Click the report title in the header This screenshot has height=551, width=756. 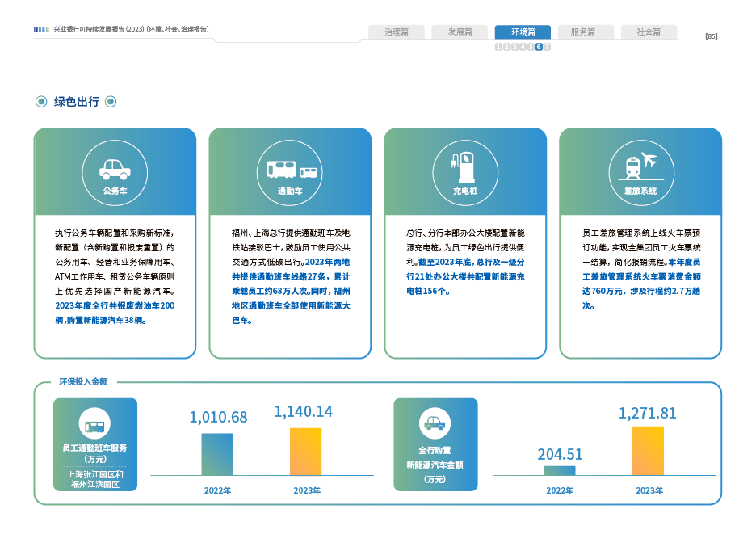(131, 29)
